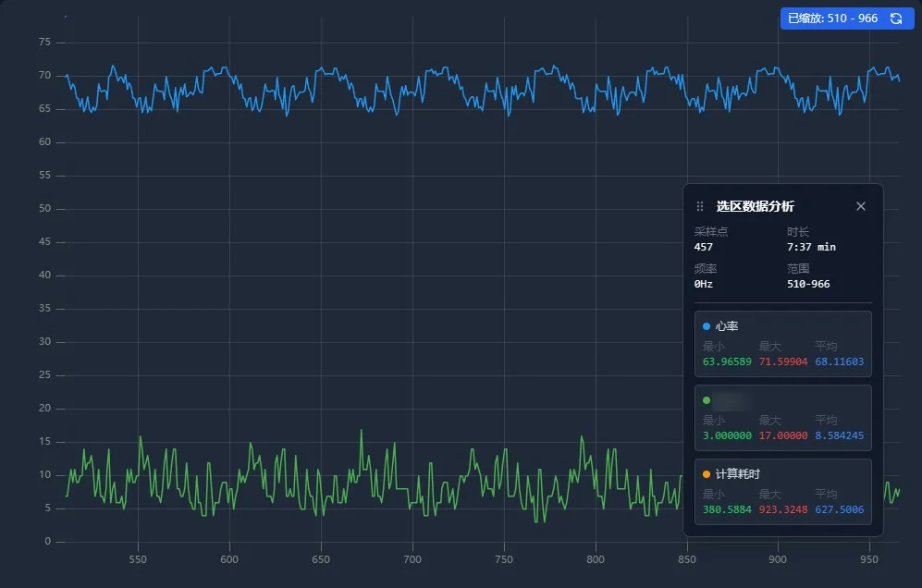Click the green dot of the blurred series
This screenshot has width=922, height=588.
707,400
